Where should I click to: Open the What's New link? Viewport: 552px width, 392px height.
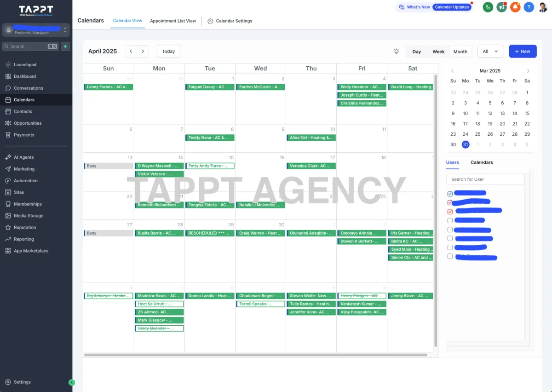[414, 7]
